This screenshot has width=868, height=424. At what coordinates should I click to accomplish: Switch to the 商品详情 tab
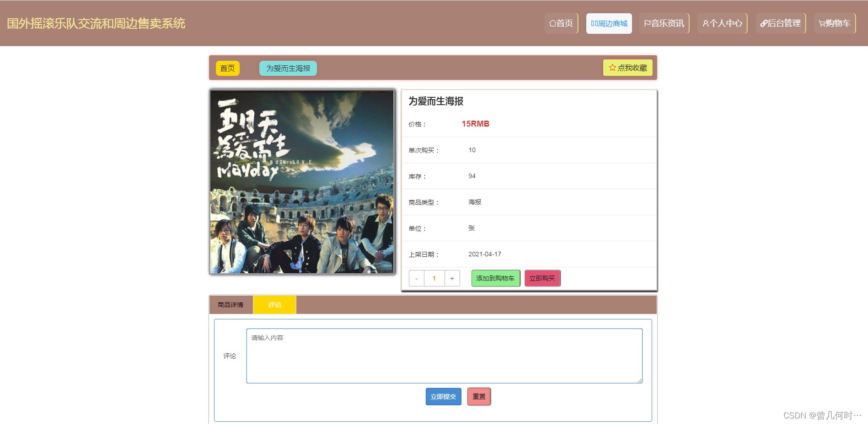pos(230,305)
